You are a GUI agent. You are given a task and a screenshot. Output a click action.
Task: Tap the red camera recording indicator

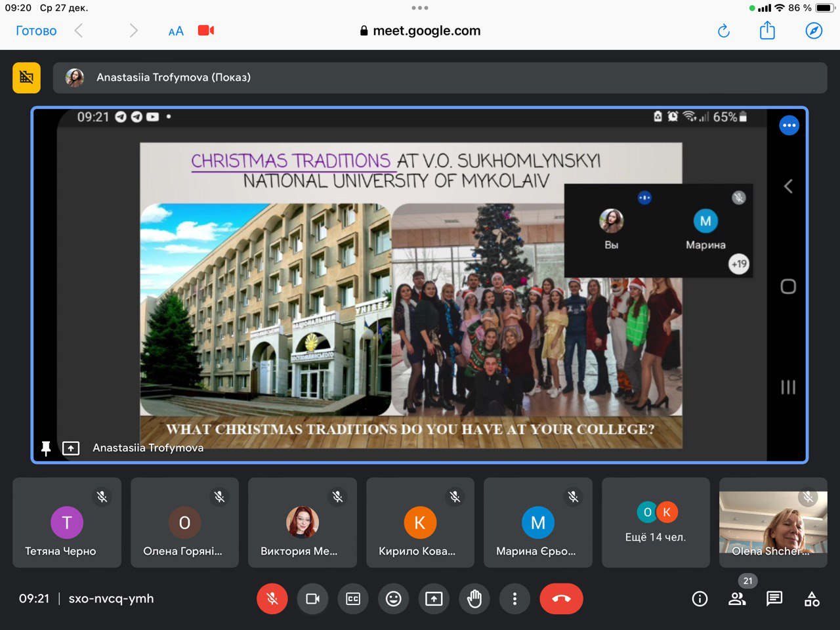click(206, 31)
